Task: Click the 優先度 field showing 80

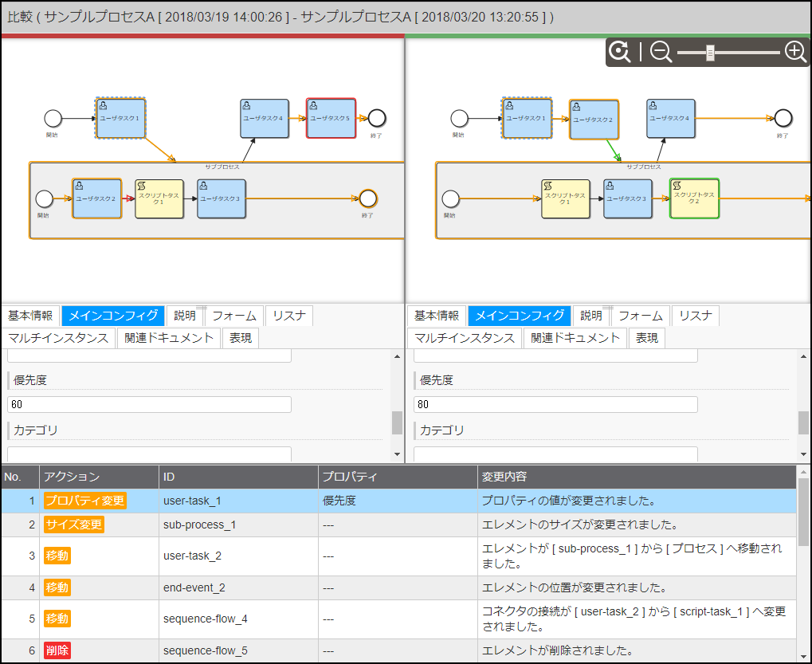Action: [x=555, y=404]
